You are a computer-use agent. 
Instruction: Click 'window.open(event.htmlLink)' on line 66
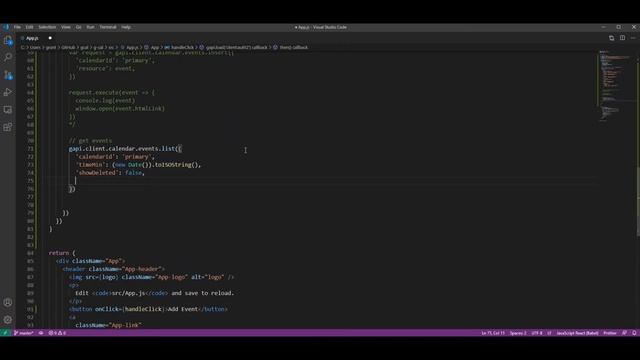pos(120,109)
